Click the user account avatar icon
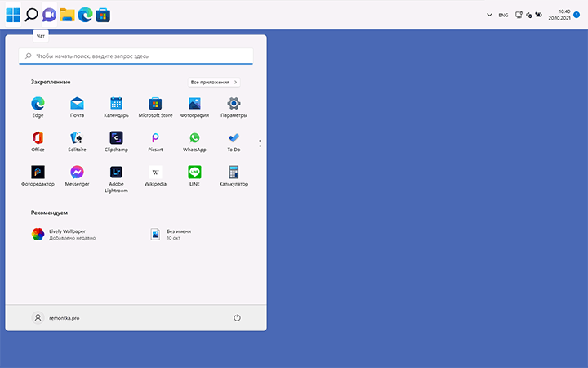The height and width of the screenshot is (368, 588). [x=38, y=318]
